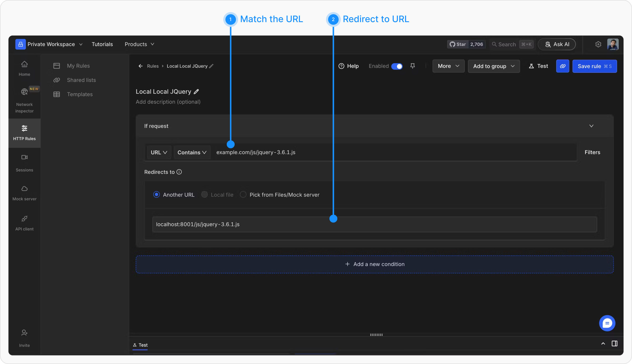Open the Templates menu item
This screenshot has width=632, height=364.
[80, 94]
